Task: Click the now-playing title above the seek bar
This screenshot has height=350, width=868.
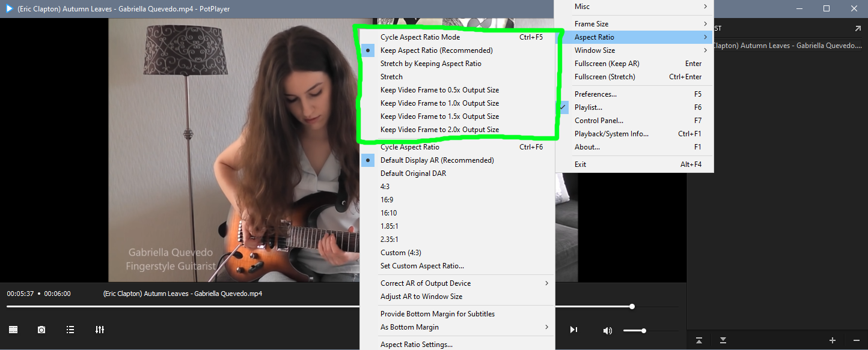Action: [183, 294]
